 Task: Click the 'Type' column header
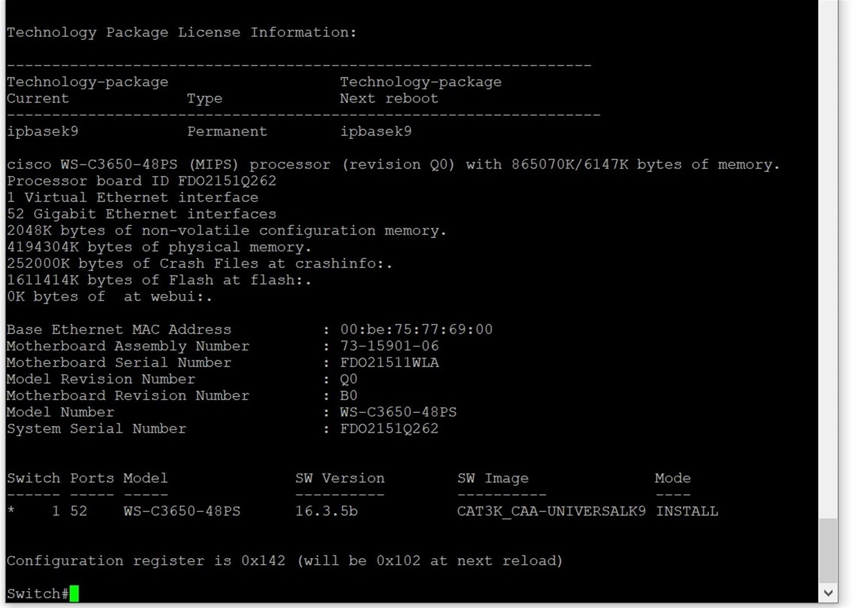tap(205, 99)
